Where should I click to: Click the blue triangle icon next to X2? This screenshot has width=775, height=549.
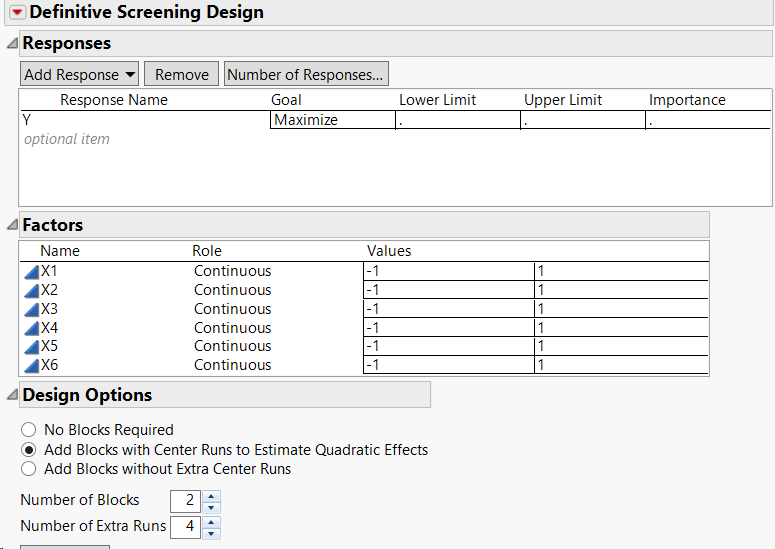click(x=31, y=290)
